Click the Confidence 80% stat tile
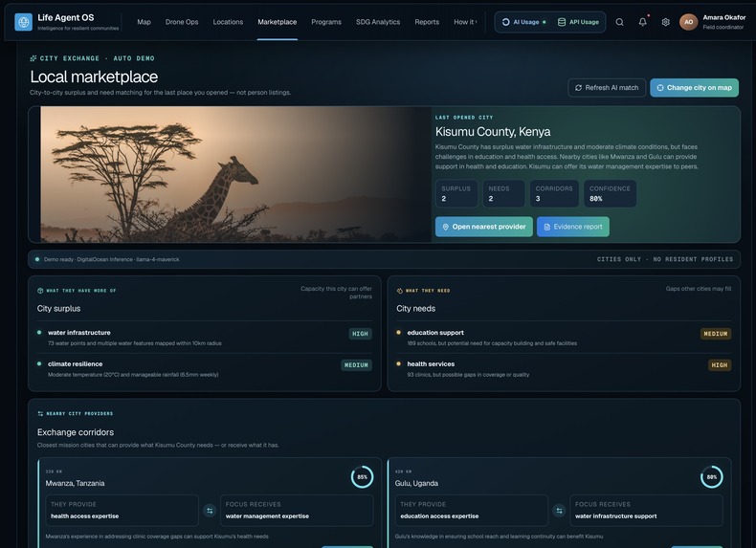Image resolution: width=756 pixels, height=548 pixels. (610, 194)
